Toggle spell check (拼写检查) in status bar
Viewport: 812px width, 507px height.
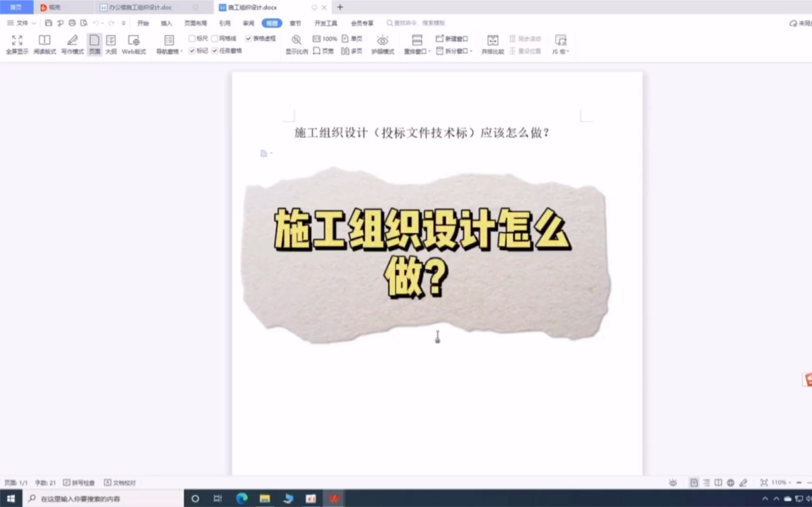click(x=79, y=483)
